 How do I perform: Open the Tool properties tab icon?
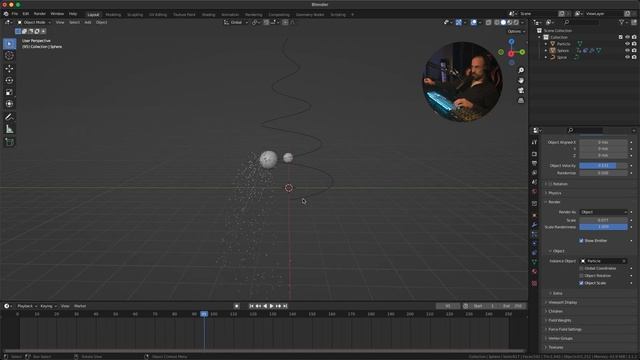coord(534,142)
